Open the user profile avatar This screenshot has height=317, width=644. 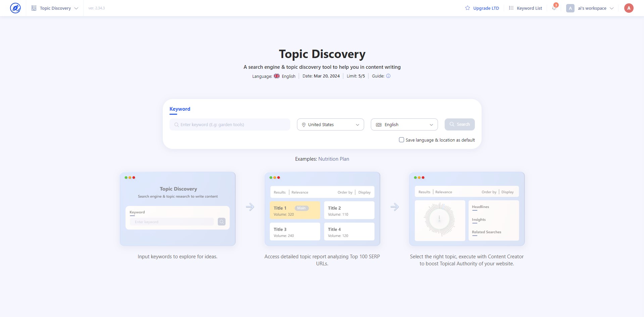(x=629, y=8)
